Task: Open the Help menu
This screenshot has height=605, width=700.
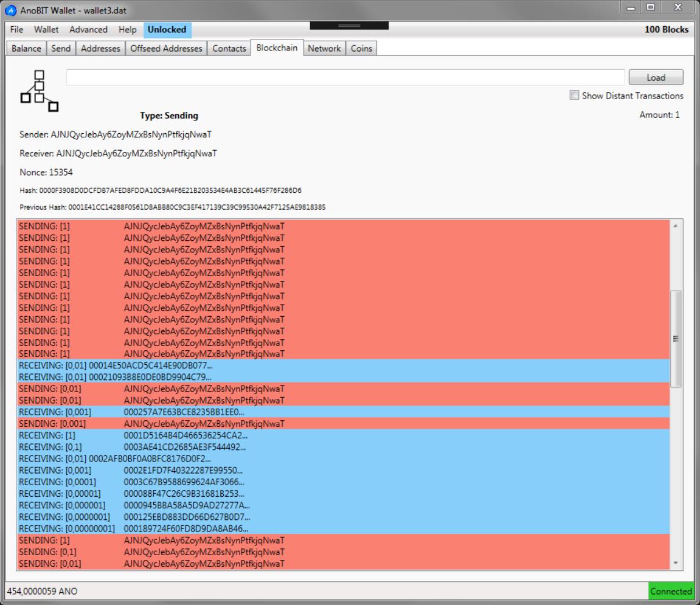Action: coord(128,29)
